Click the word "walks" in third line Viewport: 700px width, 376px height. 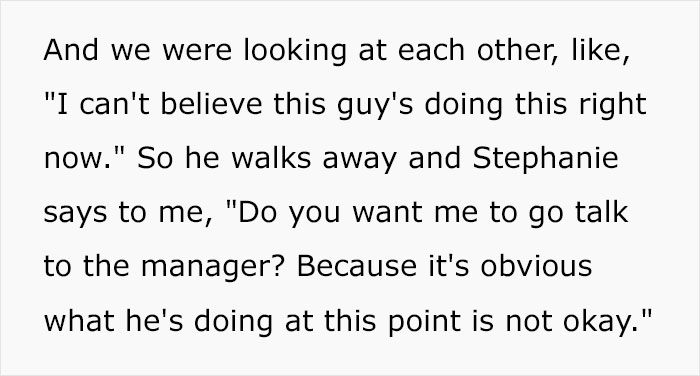tap(271, 158)
